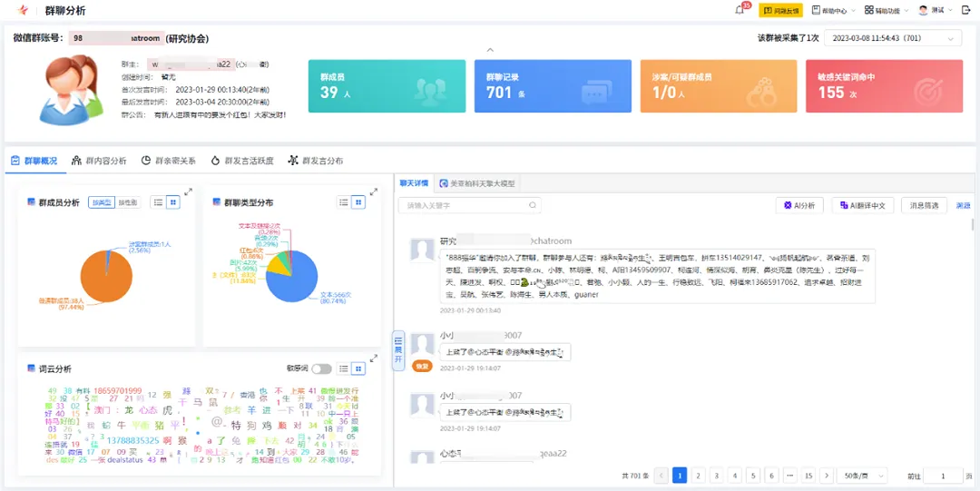The image size is (980, 491).
Task: Click the 展开 expand handle on the chat panel
Action: pos(398,350)
